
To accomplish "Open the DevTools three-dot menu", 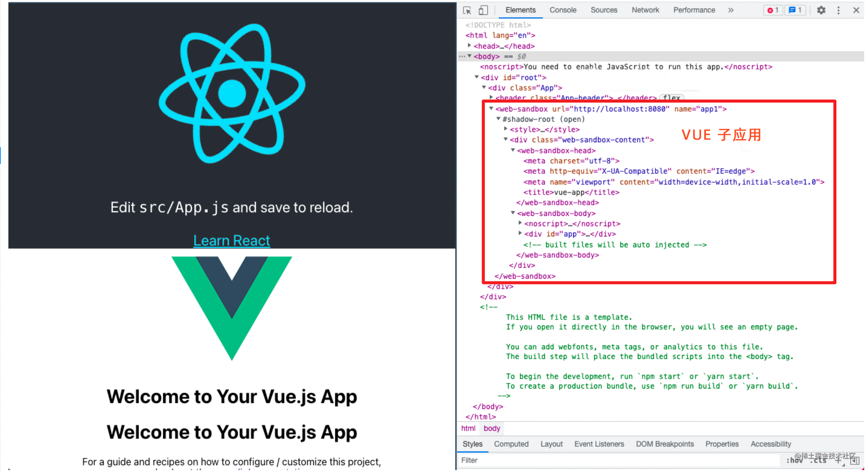I will coord(838,10).
